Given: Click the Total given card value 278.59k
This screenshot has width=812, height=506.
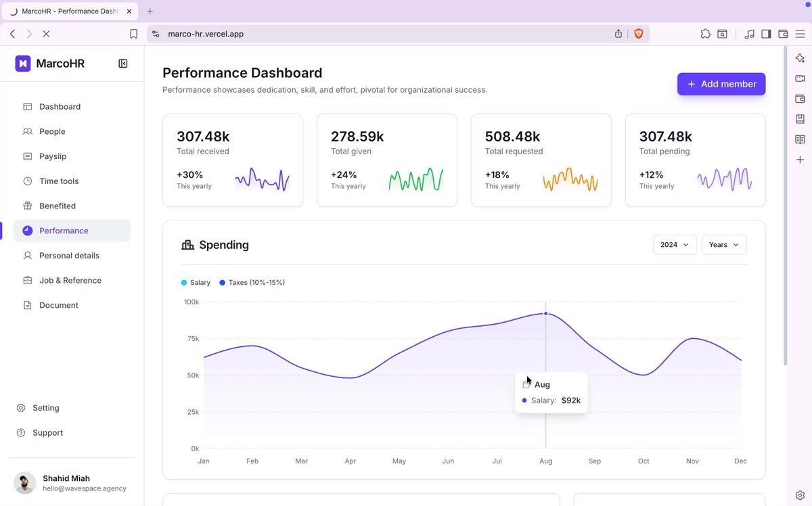Looking at the screenshot, I should (357, 137).
